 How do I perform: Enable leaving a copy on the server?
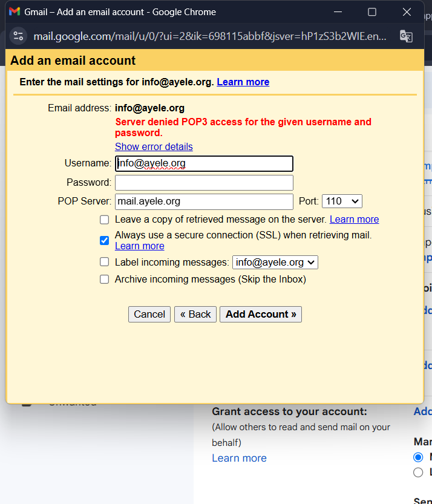pyautogui.click(x=105, y=220)
